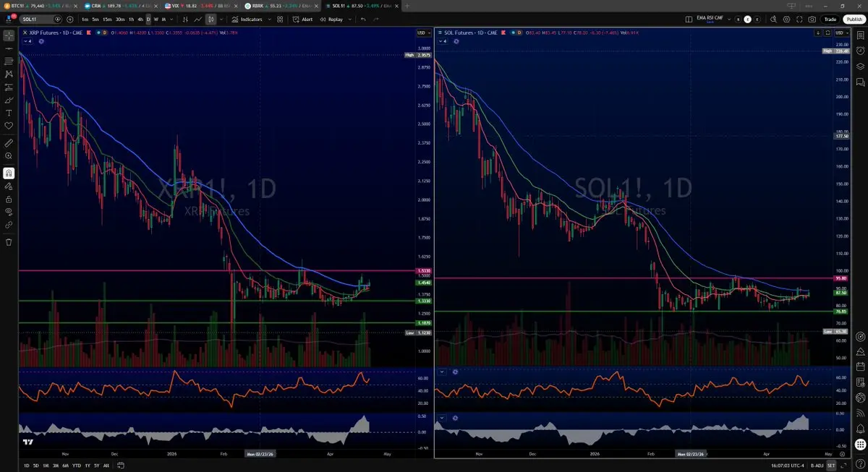The image size is (868, 472).
Task: Select the 1D date range
Action: coord(26,465)
